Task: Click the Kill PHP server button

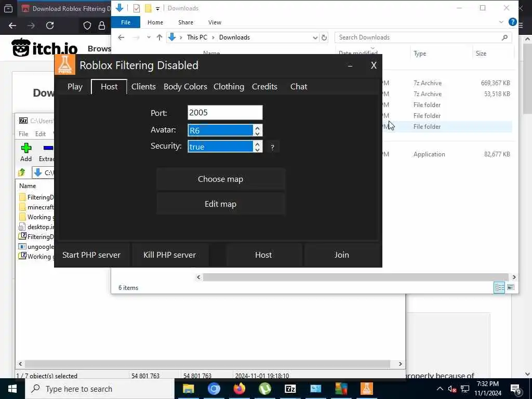Action: [170, 255]
